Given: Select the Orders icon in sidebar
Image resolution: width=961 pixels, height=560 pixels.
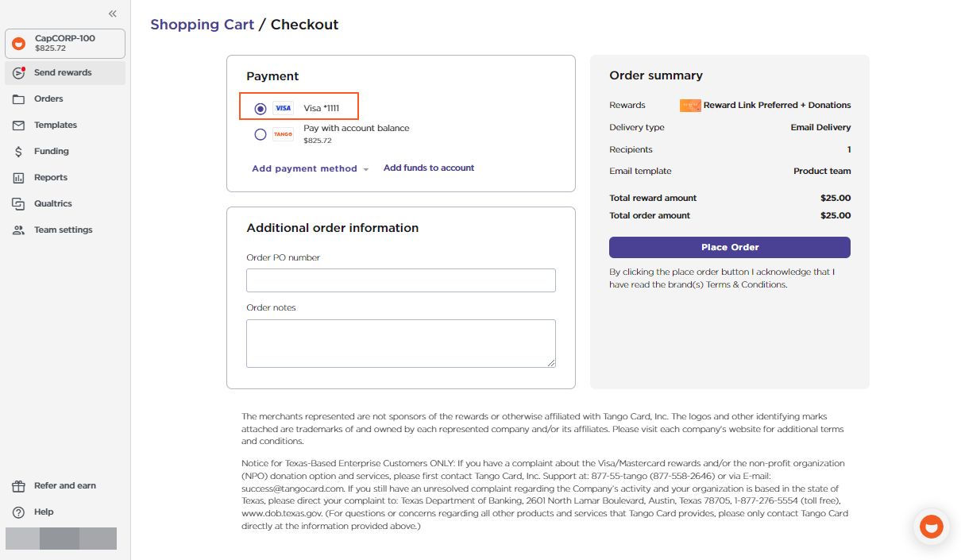Looking at the screenshot, I should 17,98.
